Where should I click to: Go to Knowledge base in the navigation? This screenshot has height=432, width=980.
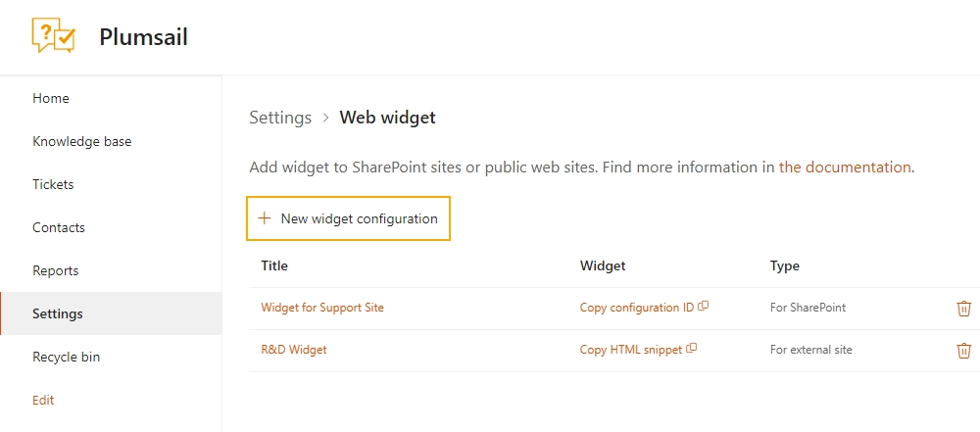tap(82, 141)
